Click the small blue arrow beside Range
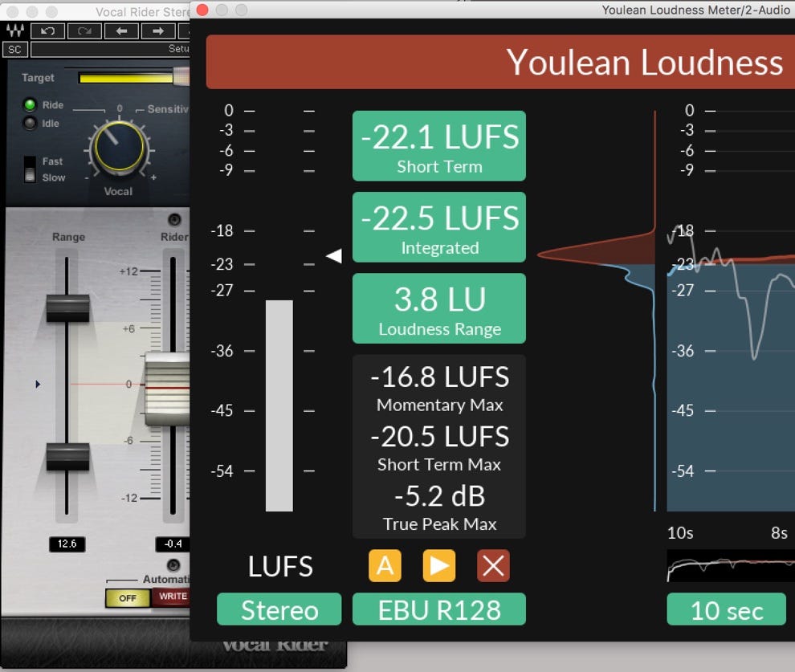Image resolution: width=795 pixels, height=672 pixels. pyautogui.click(x=38, y=384)
